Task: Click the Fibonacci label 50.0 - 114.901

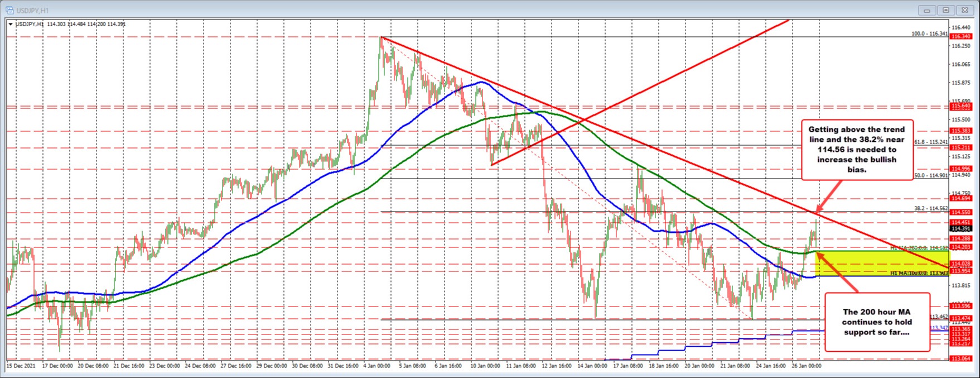Action: click(931, 175)
